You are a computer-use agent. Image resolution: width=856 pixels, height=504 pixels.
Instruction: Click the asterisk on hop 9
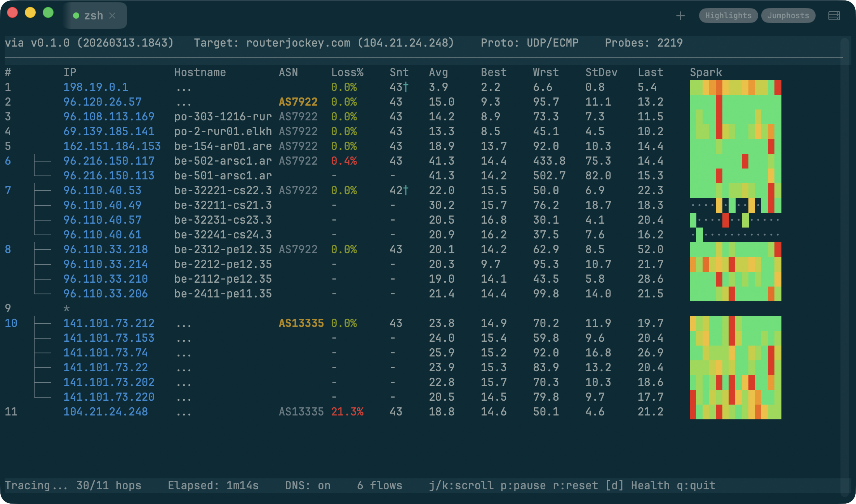(x=66, y=308)
